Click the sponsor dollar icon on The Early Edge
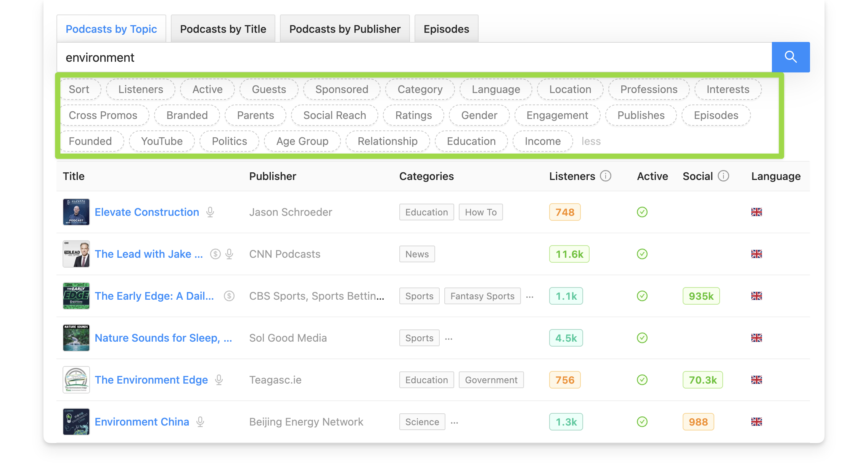The width and height of the screenshot is (868, 469). (x=229, y=296)
